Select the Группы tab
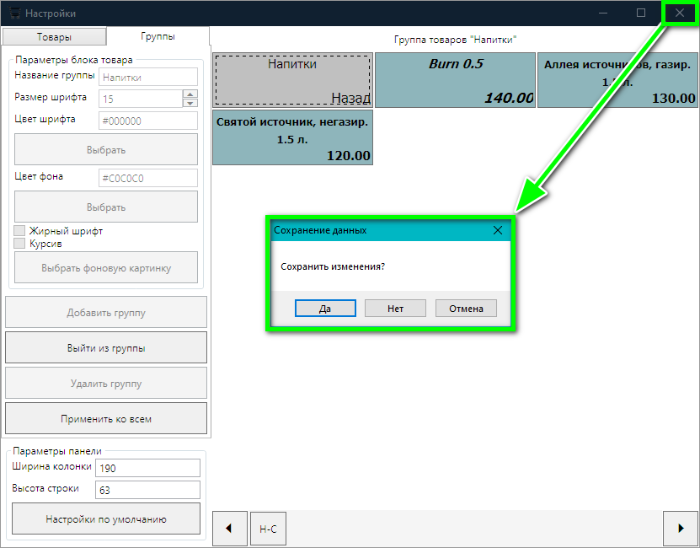 coord(158,37)
